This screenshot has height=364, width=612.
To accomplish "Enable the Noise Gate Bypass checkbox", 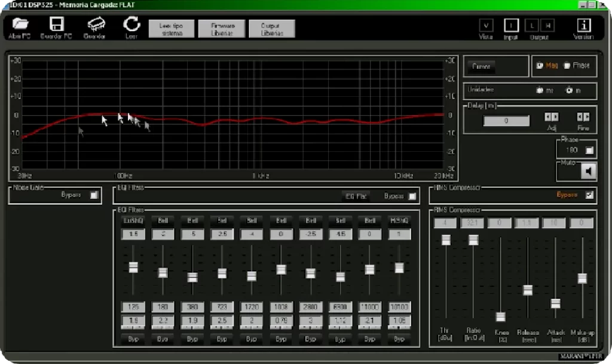I will [94, 195].
